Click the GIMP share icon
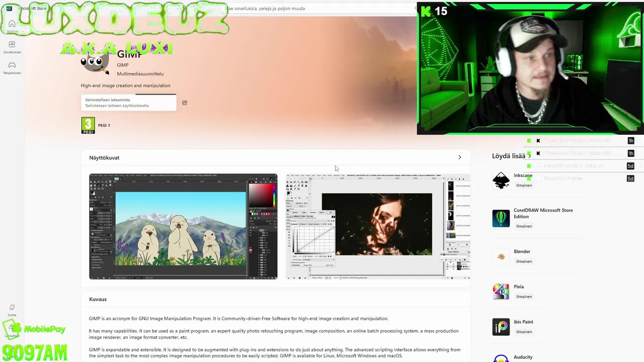This screenshot has height=362, width=644. 185,103
